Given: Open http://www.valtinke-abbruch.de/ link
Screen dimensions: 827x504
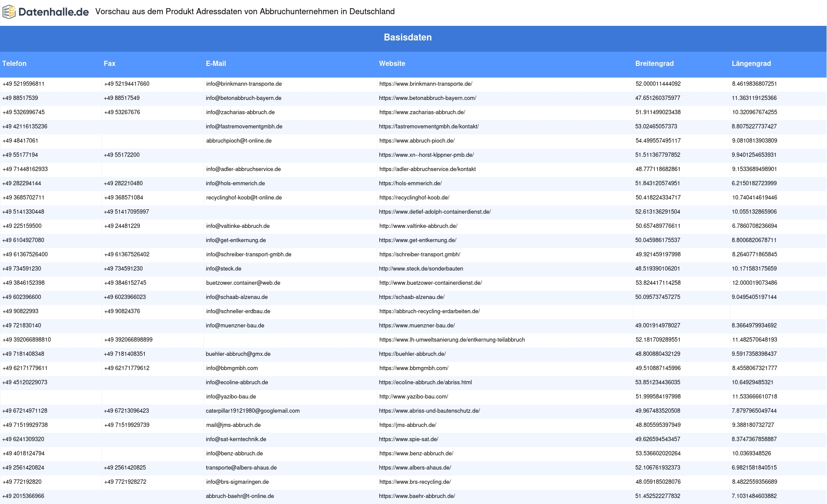Looking at the screenshot, I should (418, 226).
